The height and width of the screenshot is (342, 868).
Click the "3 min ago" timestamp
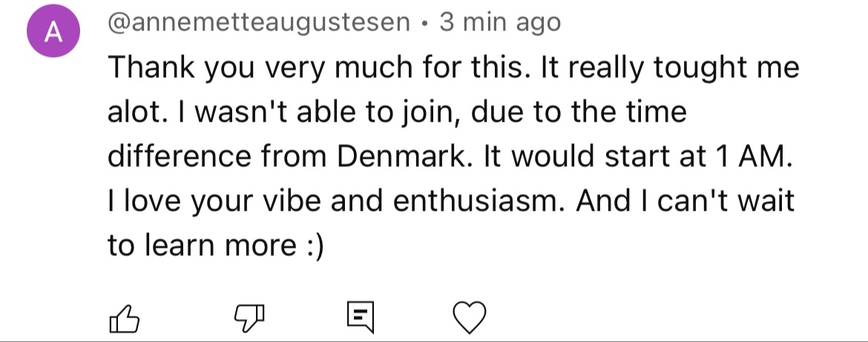click(x=500, y=23)
